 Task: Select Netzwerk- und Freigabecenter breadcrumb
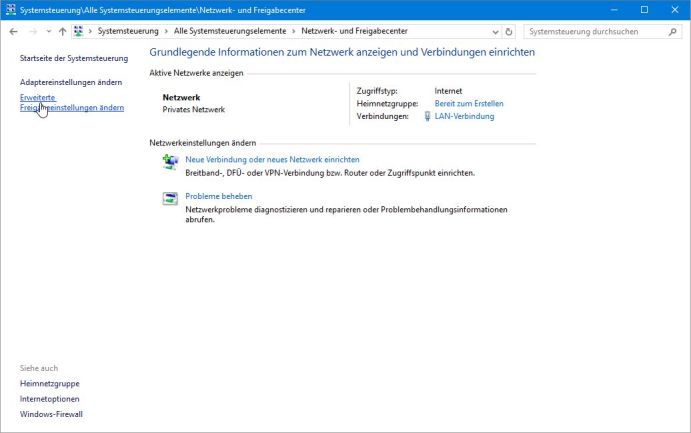[x=354, y=31]
